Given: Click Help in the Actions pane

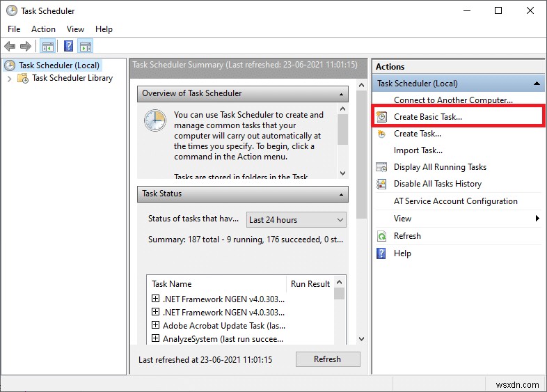Looking at the screenshot, I should point(402,253).
